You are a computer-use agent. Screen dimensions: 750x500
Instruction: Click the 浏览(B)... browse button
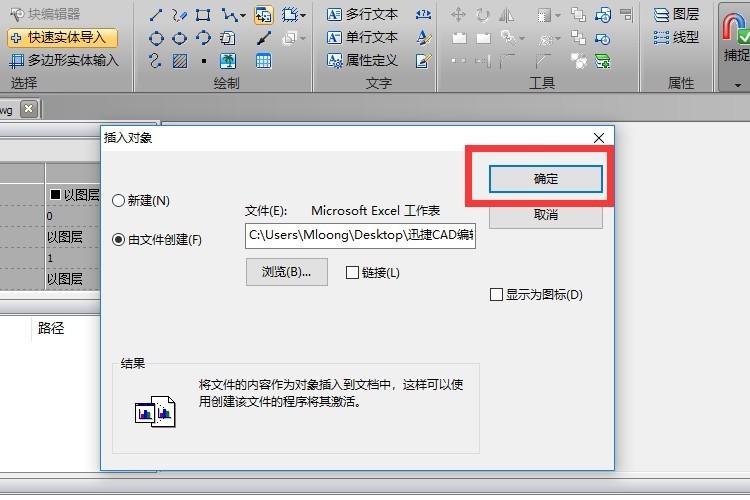(x=287, y=272)
